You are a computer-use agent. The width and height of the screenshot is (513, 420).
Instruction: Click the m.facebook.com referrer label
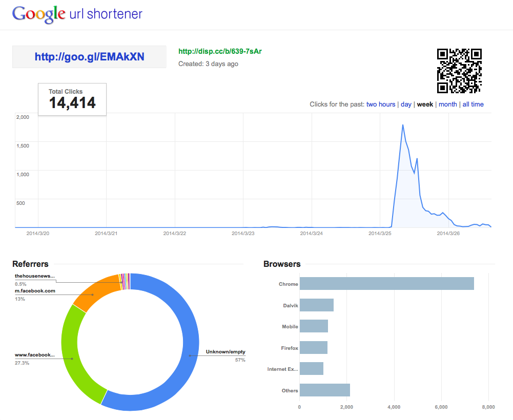[35, 291]
